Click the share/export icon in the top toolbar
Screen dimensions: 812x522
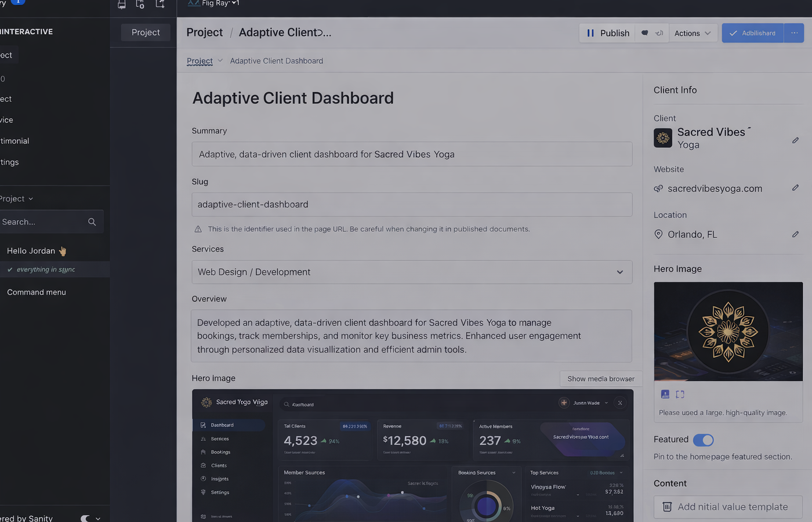(159, 4)
